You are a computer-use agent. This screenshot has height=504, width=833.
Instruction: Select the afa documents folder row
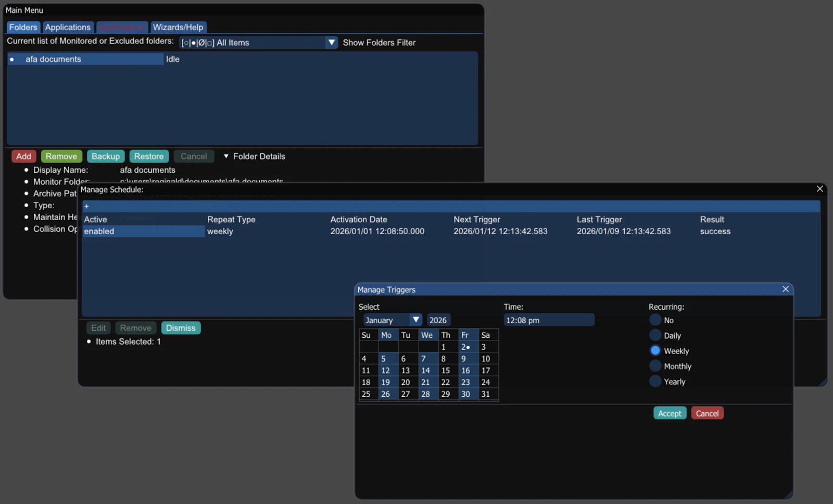pyautogui.click(x=85, y=59)
